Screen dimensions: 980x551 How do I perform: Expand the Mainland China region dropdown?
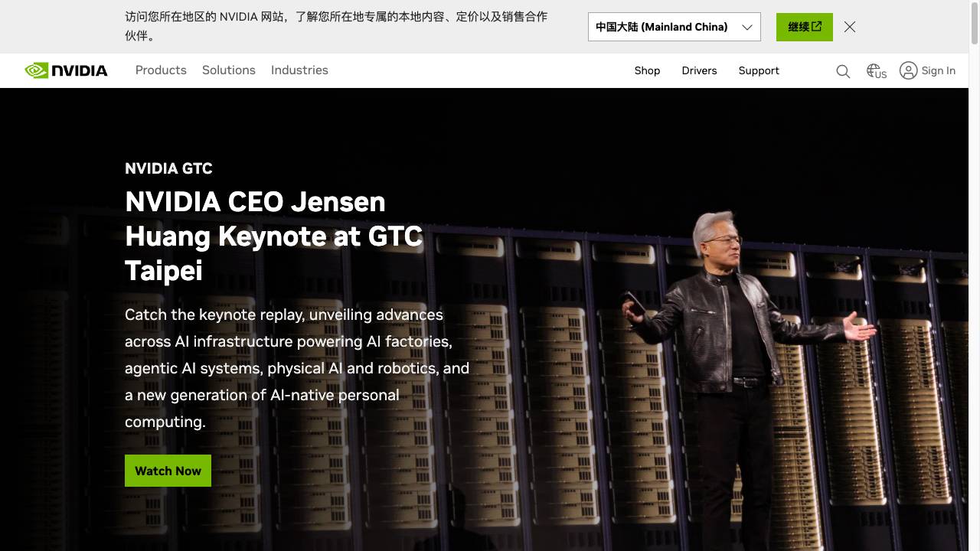tap(675, 27)
